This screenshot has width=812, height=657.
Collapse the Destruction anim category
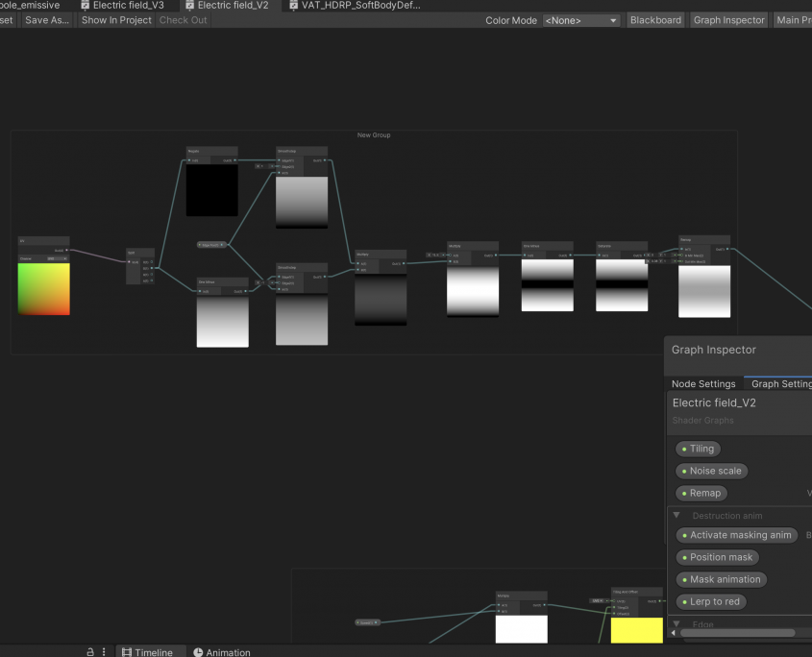tap(677, 516)
